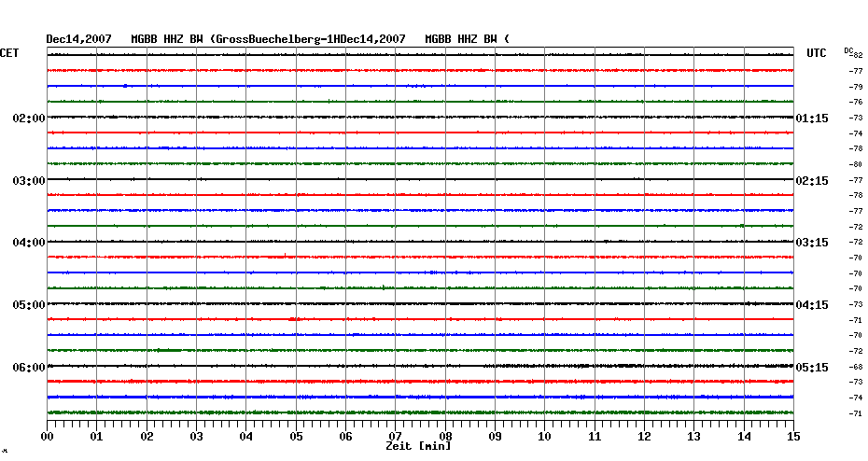Pick minute 00 on the time axis
The width and height of the screenshot is (868, 461).
point(47,437)
